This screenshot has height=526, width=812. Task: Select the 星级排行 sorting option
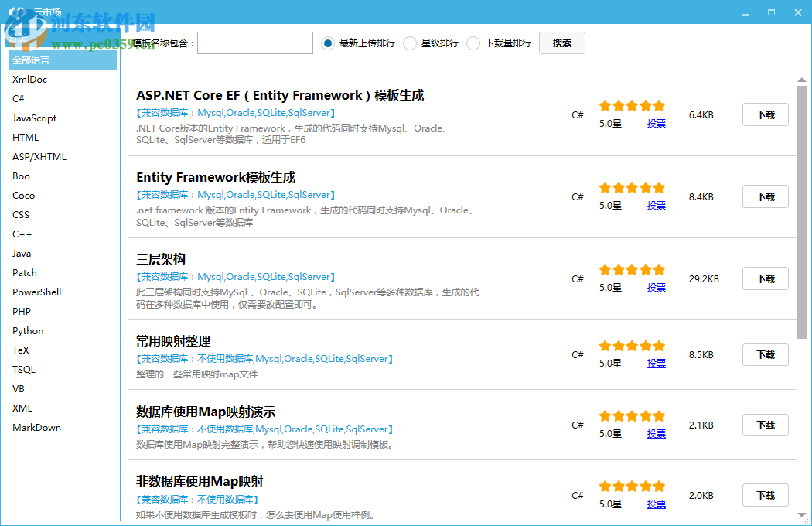410,43
